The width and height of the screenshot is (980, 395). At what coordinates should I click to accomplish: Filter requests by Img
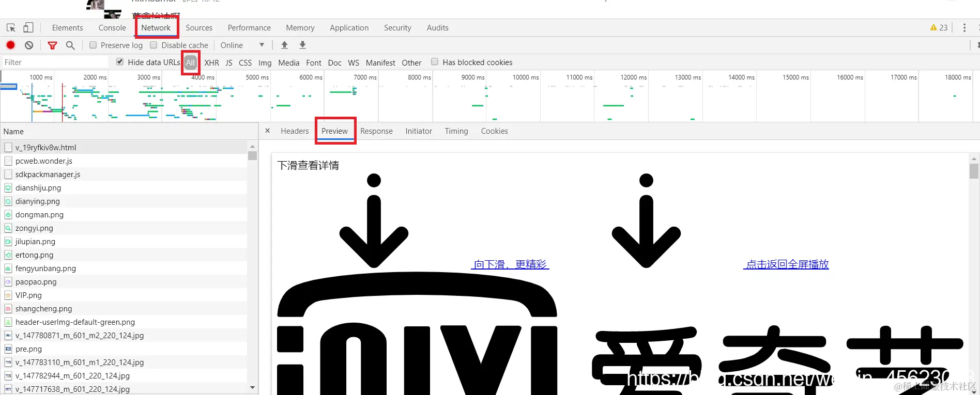[x=265, y=62]
